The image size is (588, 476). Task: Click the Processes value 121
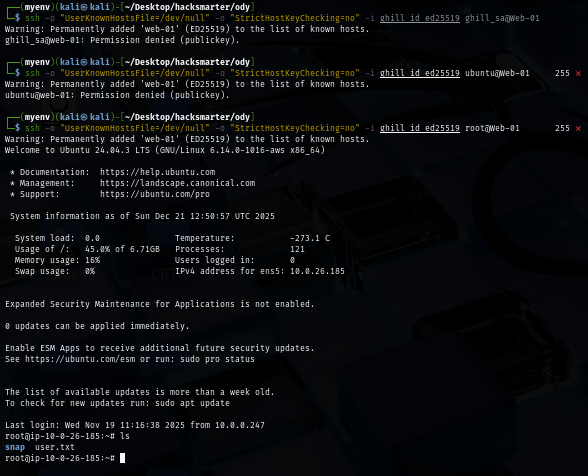coord(297,249)
